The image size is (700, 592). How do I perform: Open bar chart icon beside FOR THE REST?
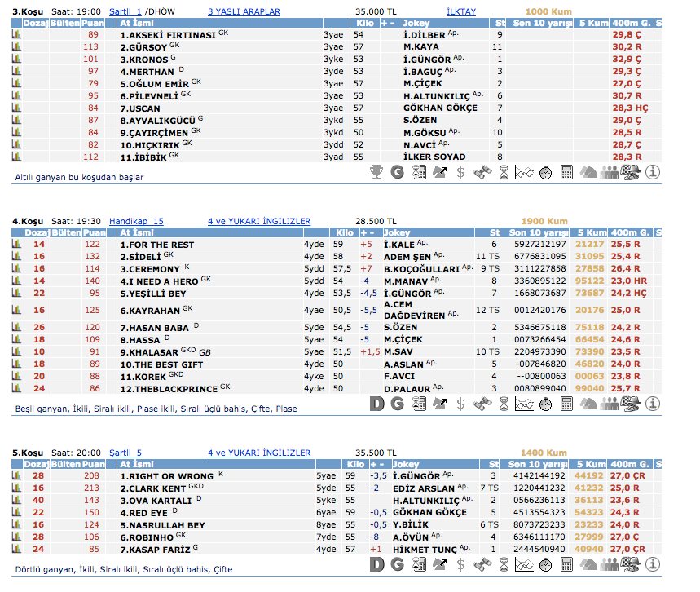click(16, 244)
